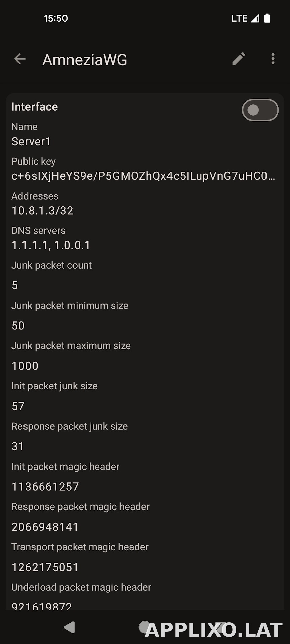Tap the battery status icon

(x=267, y=18)
